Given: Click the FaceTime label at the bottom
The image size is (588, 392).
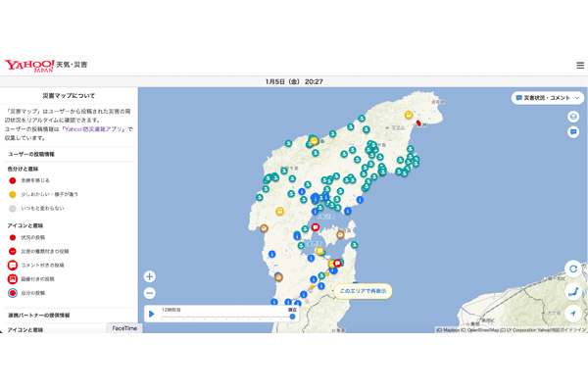Looking at the screenshot, I should pyautogui.click(x=124, y=328).
